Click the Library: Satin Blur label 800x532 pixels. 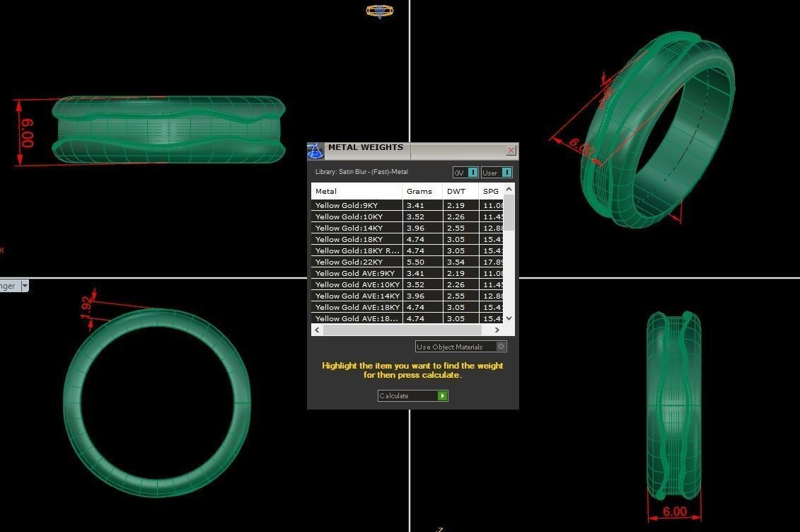pyautogui.click(x=361, y=172)
